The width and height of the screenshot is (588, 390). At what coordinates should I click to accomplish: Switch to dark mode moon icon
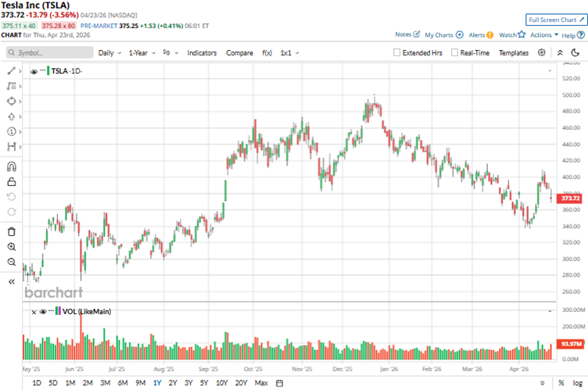[576, 52]
